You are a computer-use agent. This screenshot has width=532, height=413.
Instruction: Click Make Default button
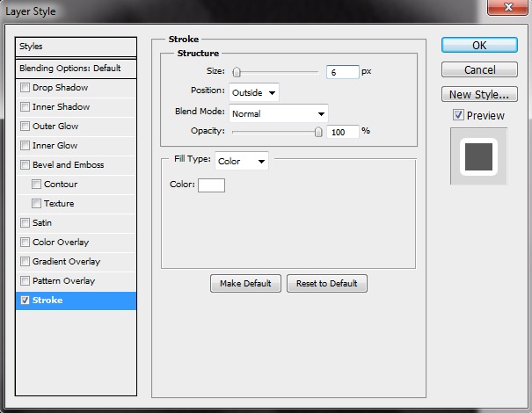[245, 284]
